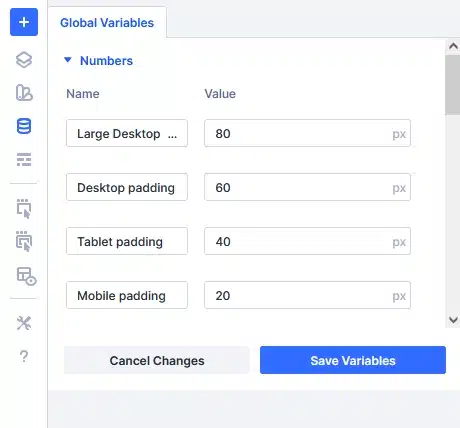The width and height of the screenshot is (460, 428).
Task: Edit the Large Desktop name field
Action: click(x=127, y=133)
